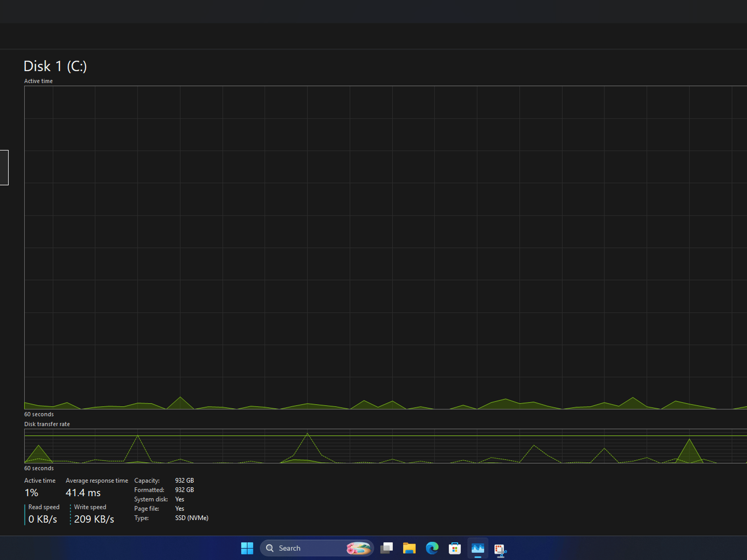The width and height of the screenshot is (747, 560).
Task: Click the Active time graph area
Action: (386, 248)
